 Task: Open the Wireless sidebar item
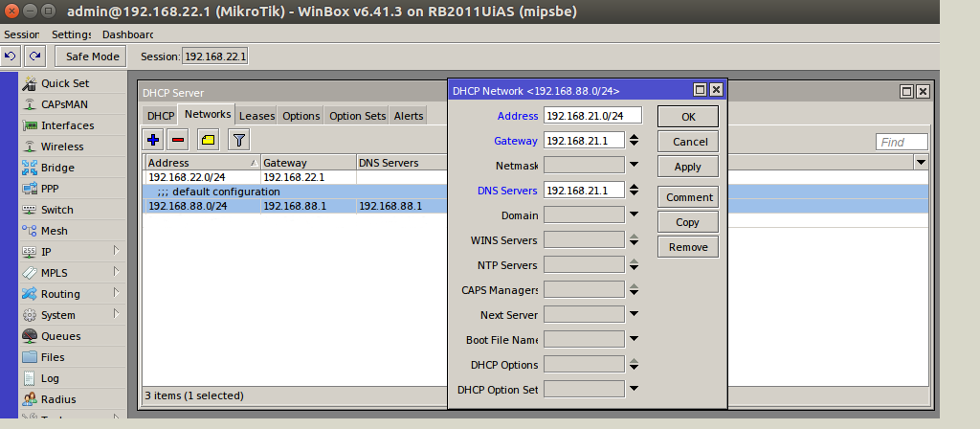pyautogui.click(x=61, y=147)
